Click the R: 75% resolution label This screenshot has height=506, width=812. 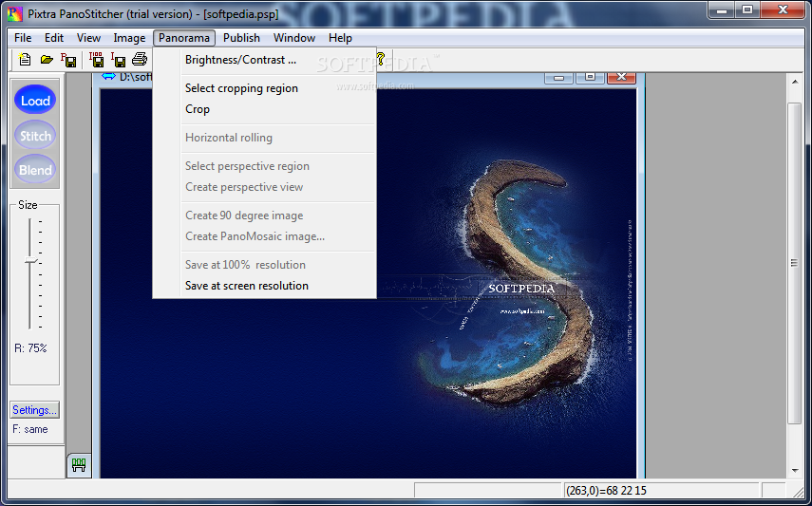pos(30,348)
